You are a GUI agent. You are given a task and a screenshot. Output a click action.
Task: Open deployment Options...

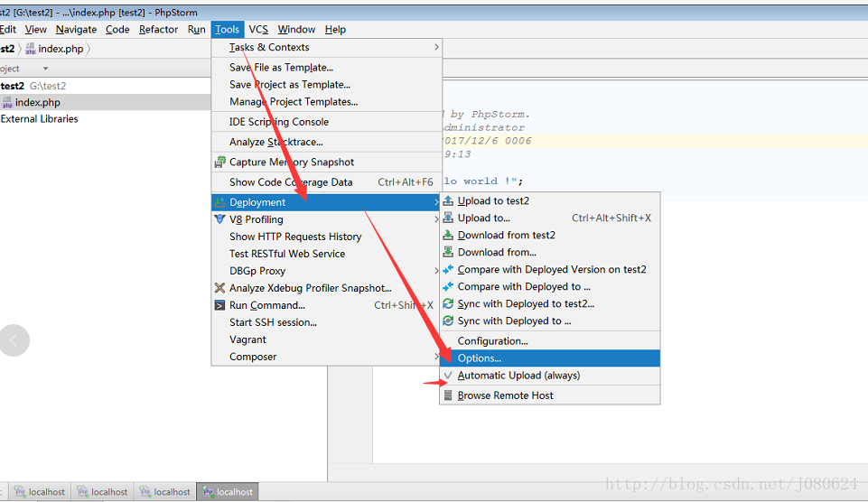(x=550, y=358)
